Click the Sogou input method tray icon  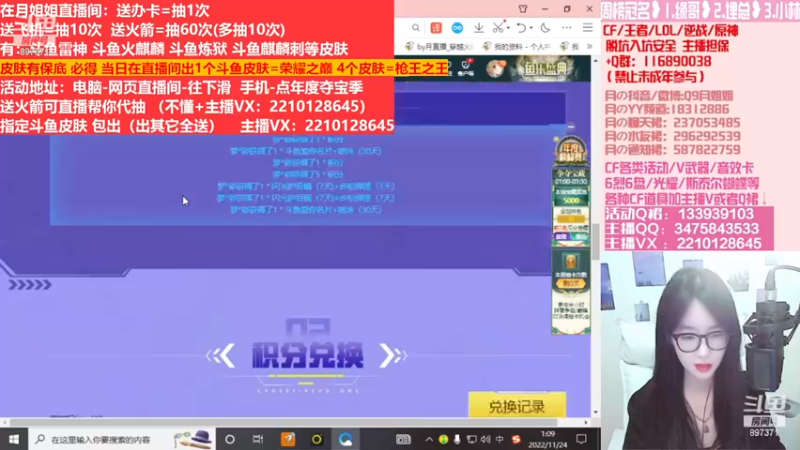[516, 439]
